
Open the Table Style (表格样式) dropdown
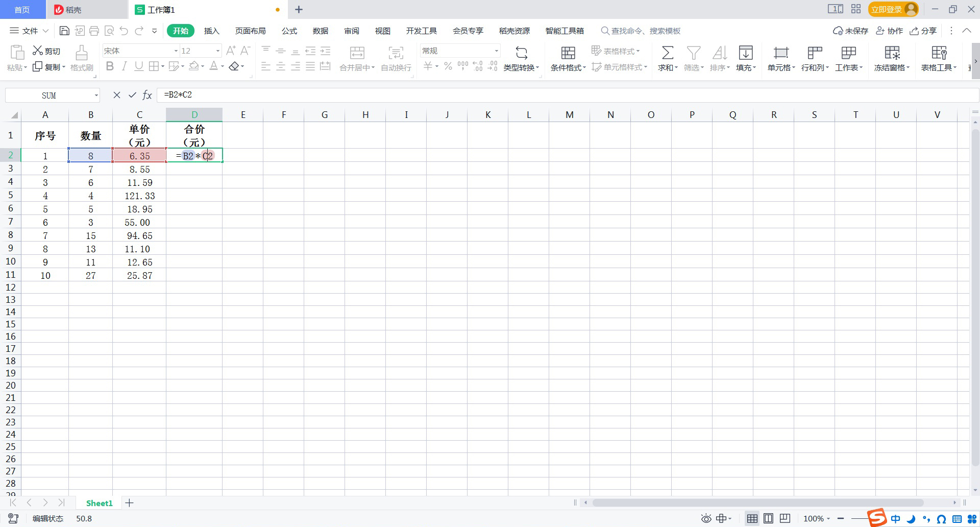click(616, 51)
